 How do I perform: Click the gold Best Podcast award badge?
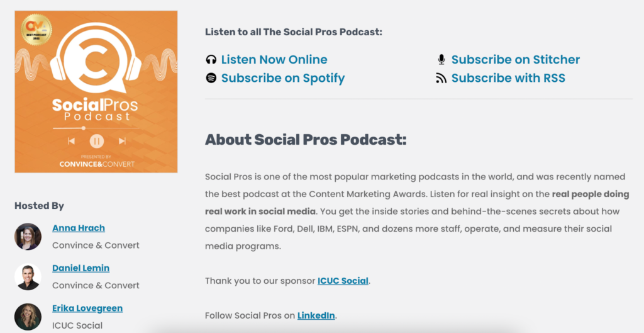(x=36, y=30)
